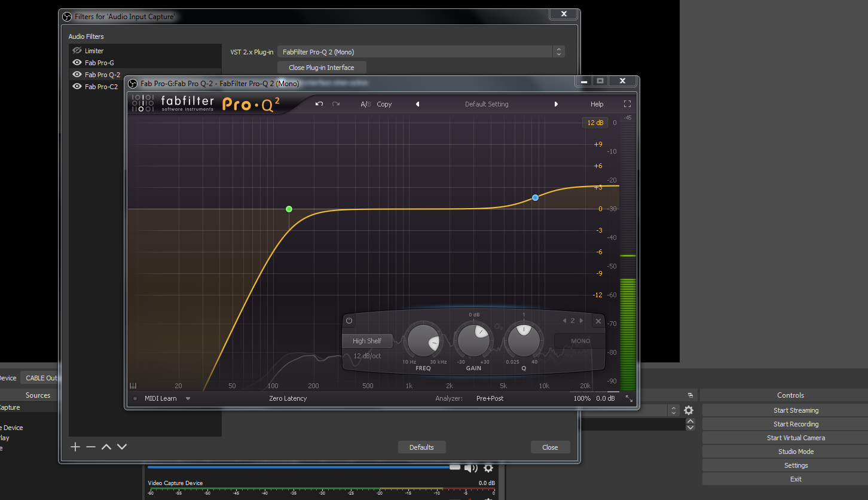Open the High Shelf filter shape menu
This screenshot has height=500, width=868.
tap(367, 341)
